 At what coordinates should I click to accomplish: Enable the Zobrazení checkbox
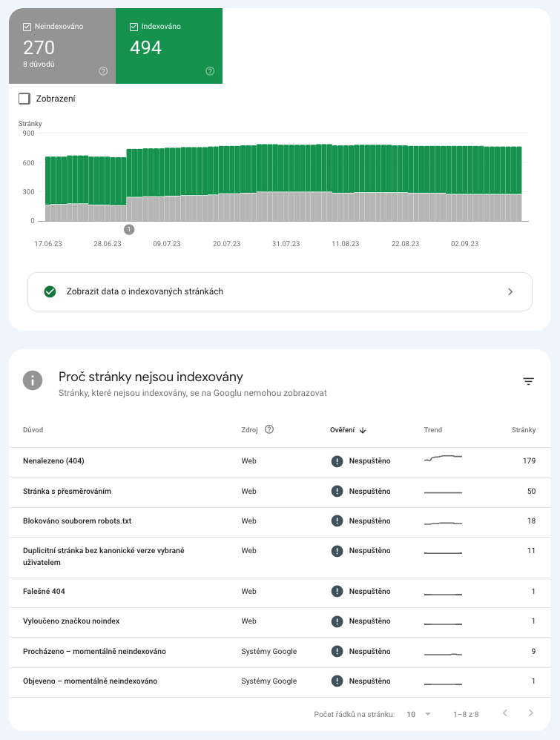(x=24, y=99)
